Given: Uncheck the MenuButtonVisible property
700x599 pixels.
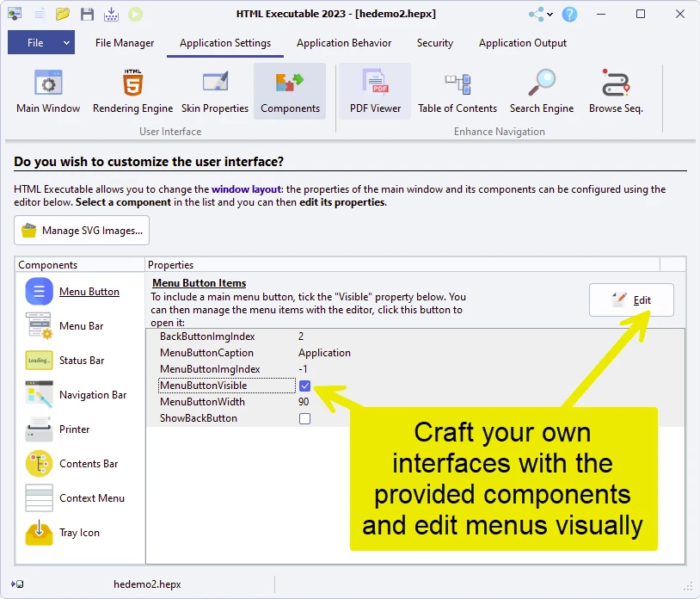Looking at the screenshot, I should click(305, 386).
